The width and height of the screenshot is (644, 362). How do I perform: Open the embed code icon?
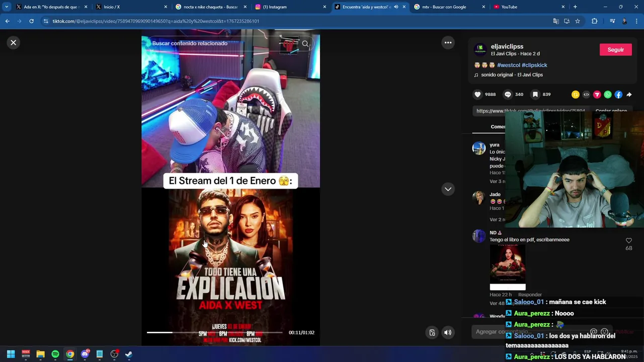click(586, 95)
